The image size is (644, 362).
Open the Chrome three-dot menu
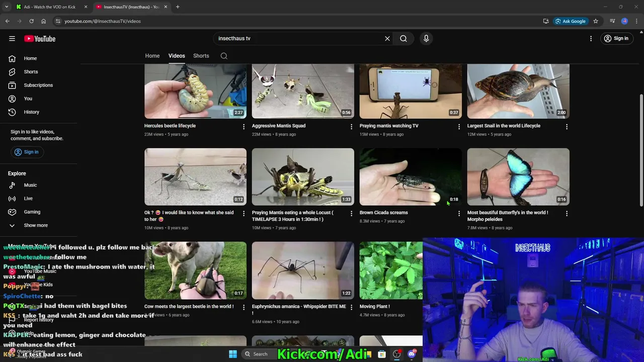(x=637, y=21)
